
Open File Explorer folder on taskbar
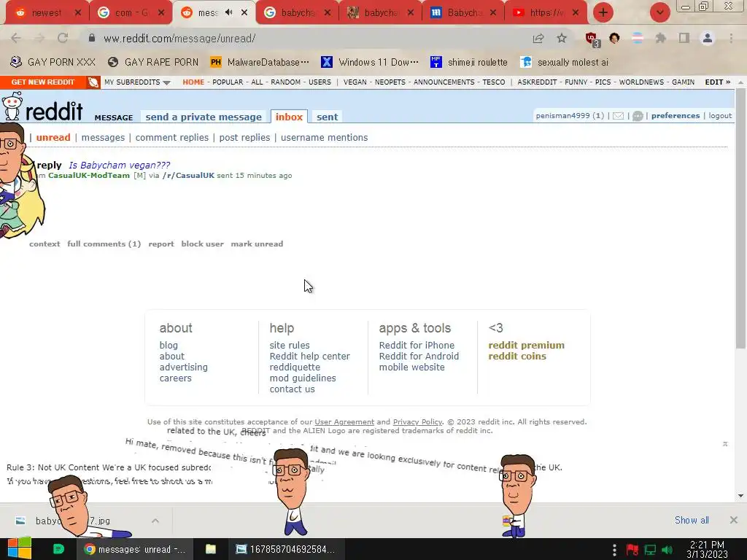click(211, 549)
